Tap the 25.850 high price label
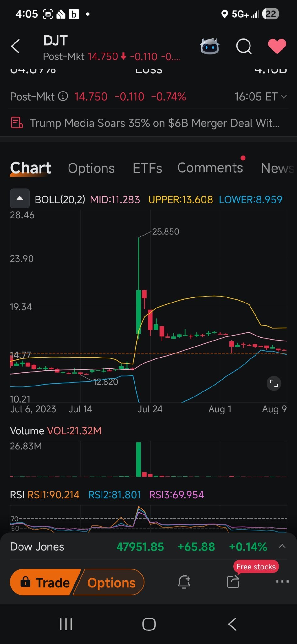This screenshot has width=297, height=644. point(166,231)
